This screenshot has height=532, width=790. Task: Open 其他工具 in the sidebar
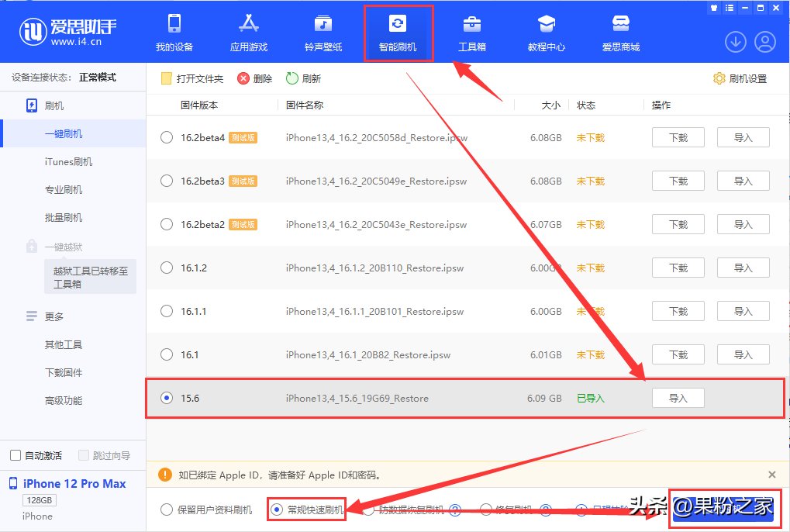coord(63,344)
